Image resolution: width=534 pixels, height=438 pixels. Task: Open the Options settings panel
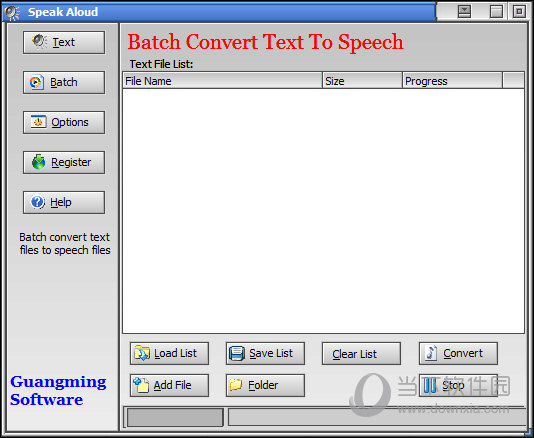tap(64, 122)
